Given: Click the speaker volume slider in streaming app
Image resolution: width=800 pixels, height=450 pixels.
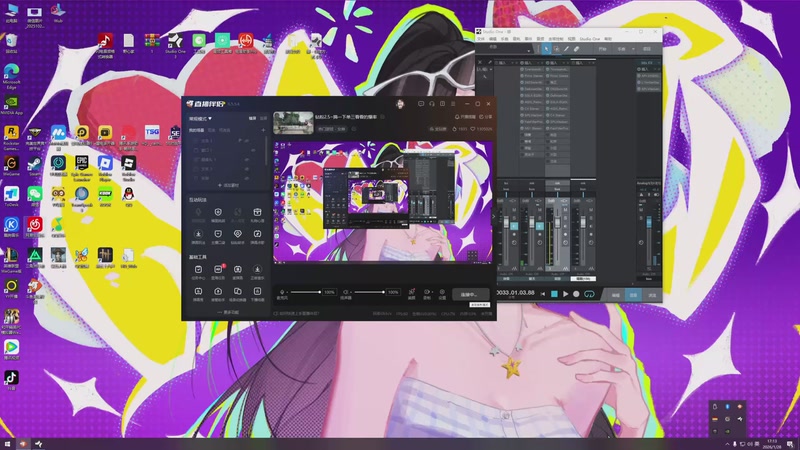Looking at the screenshot, I should 369,292.
